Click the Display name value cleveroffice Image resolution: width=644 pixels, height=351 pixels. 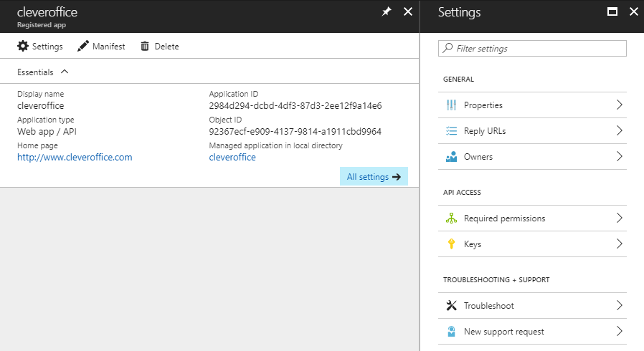tap(41, 105)
